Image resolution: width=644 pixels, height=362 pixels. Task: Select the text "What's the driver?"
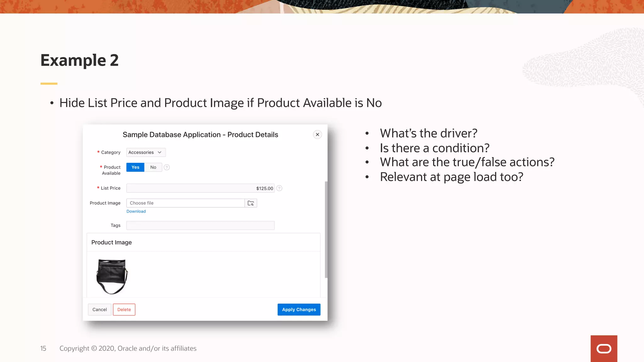429,133
